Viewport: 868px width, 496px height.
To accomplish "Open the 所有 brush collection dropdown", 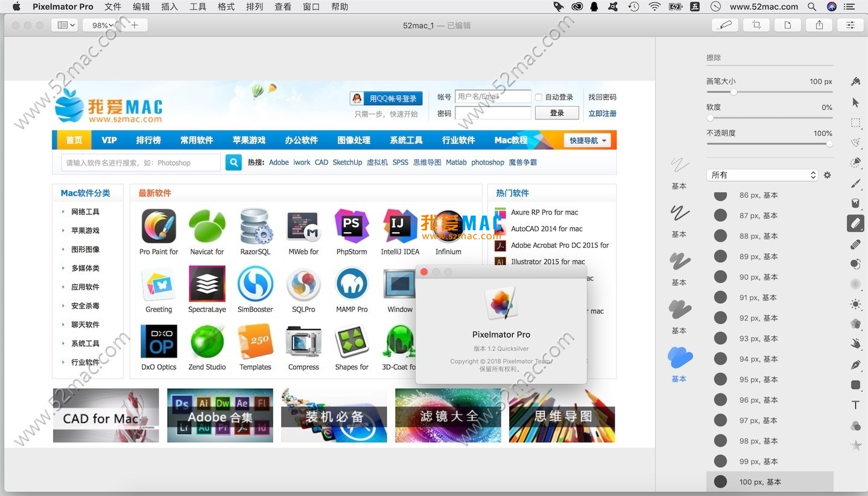I will coord(762,175).
